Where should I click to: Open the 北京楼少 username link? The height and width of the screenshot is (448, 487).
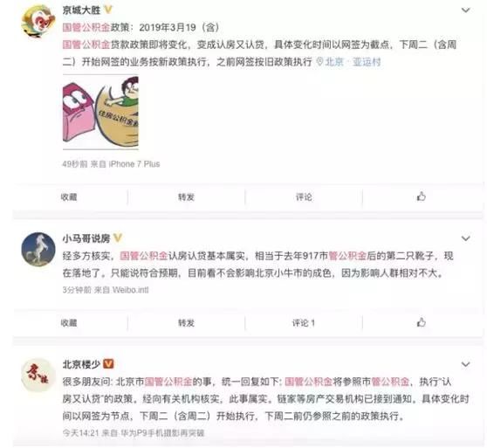coord(81,364)
